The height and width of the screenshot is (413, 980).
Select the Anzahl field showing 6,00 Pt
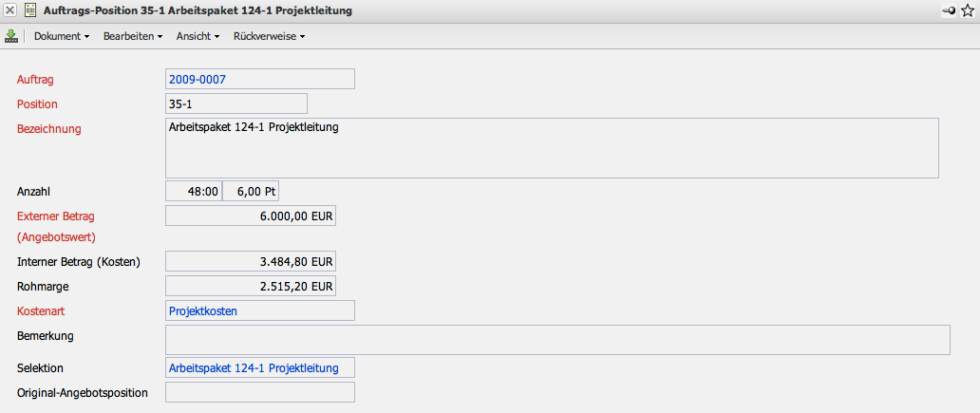[251, 191]
